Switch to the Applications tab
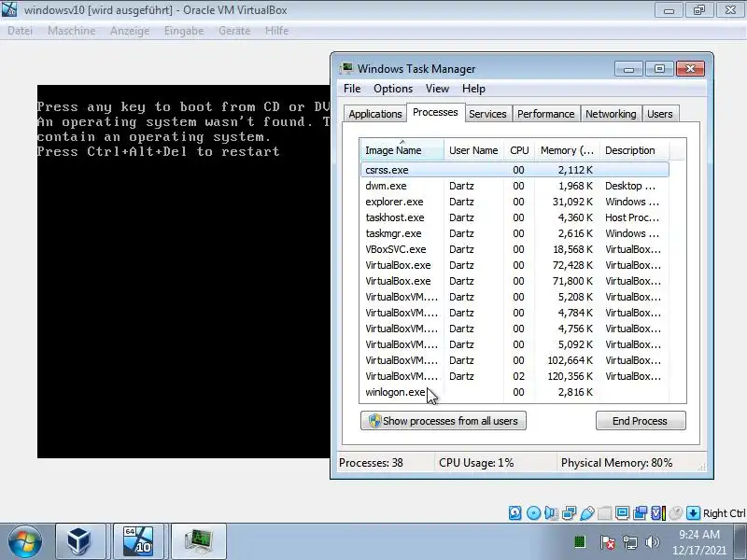Screen dimensions: 747x560 [375, 114]
